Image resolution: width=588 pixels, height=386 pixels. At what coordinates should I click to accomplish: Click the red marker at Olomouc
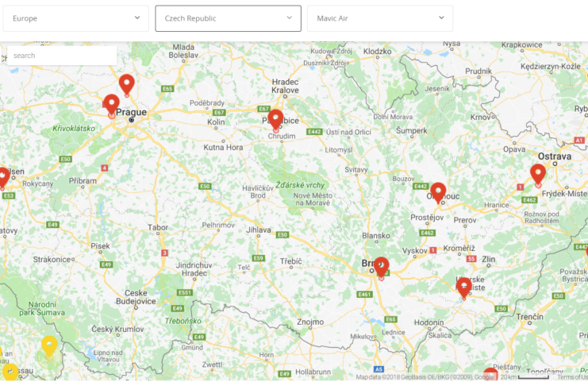click(438, 191)
